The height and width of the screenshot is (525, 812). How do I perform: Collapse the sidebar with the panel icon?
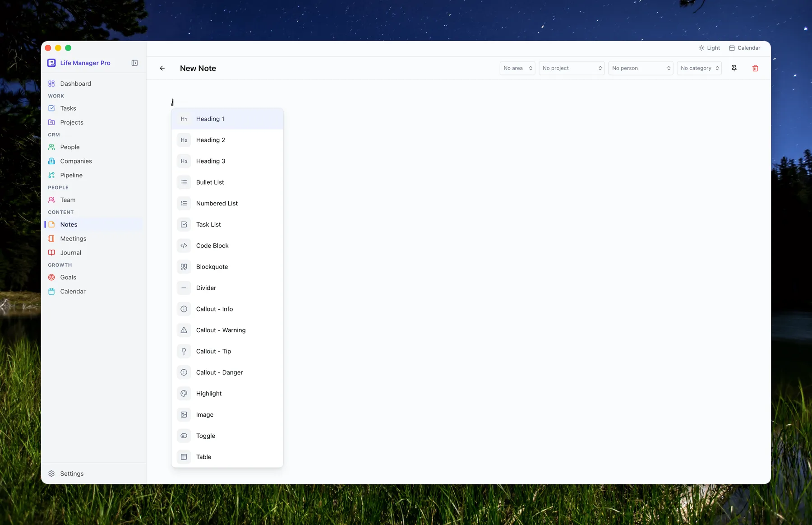134,63
